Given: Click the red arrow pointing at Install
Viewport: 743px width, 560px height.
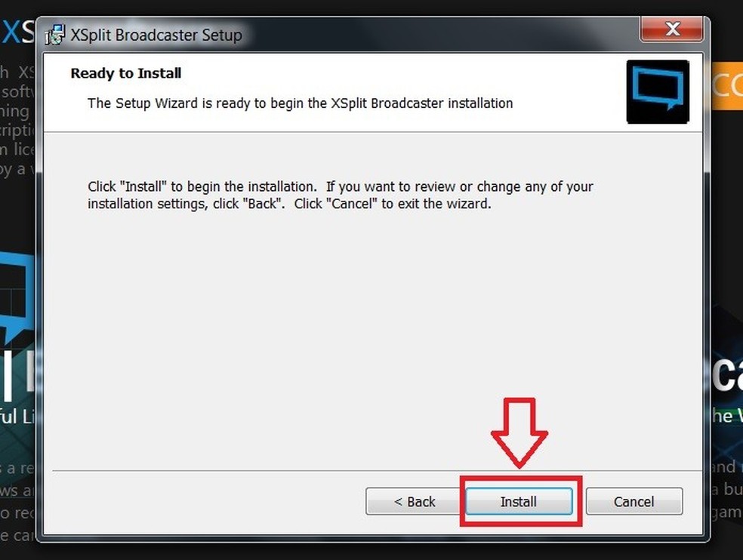Looking at the screenshot, I should [x=519, y=432].
